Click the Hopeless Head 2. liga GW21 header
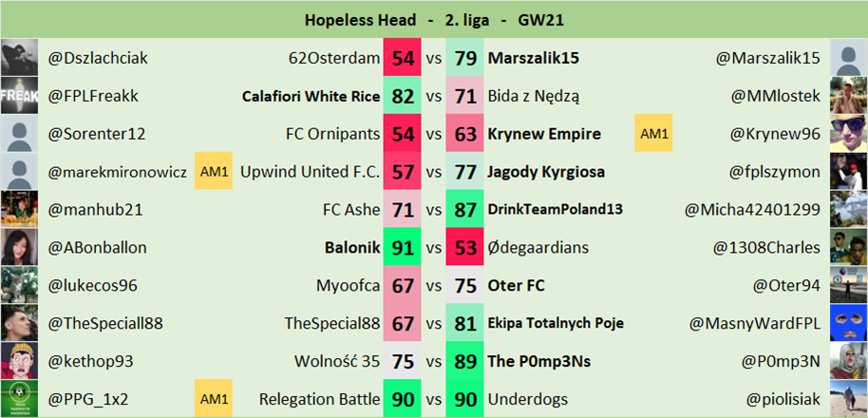The image size is (868, 418). coord(434,19)
